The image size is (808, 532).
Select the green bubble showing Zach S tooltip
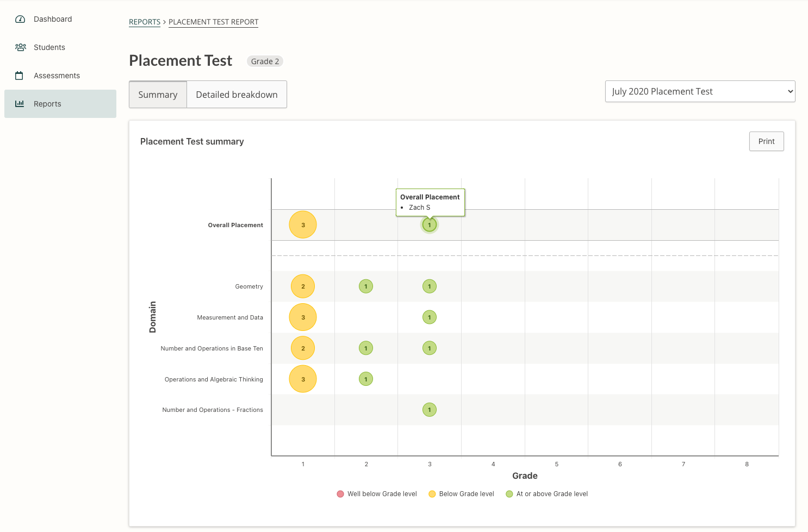430,224
